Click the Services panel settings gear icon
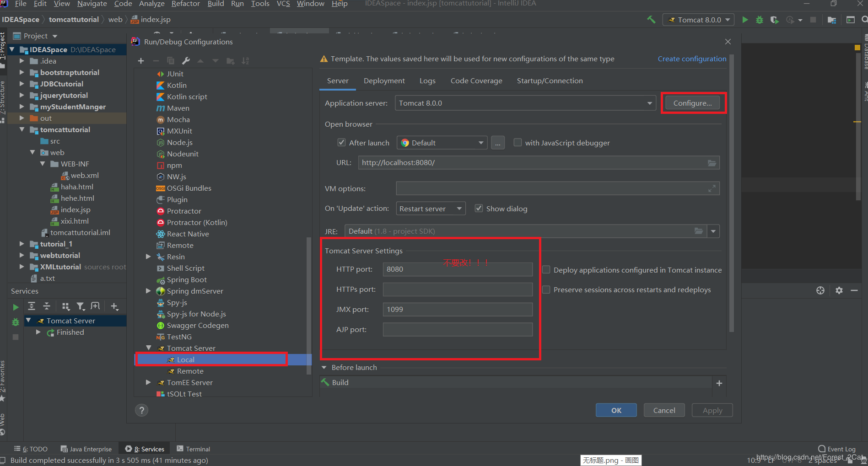This screenshot has height=466, width=868. (839, 290)
